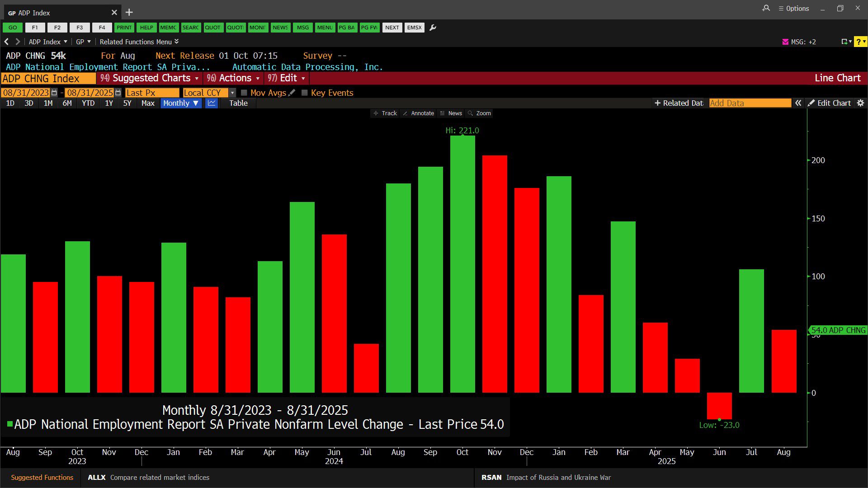Click the pencil icon beside Mov Avgs
Viewport: 868px width, 488px height.
292,93
